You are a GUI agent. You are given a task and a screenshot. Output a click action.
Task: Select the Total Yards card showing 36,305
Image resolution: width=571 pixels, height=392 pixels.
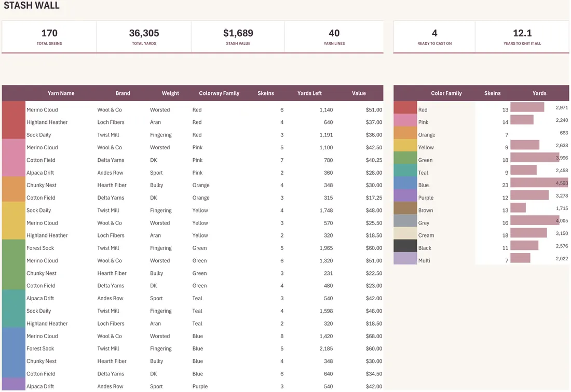point(144,37)
